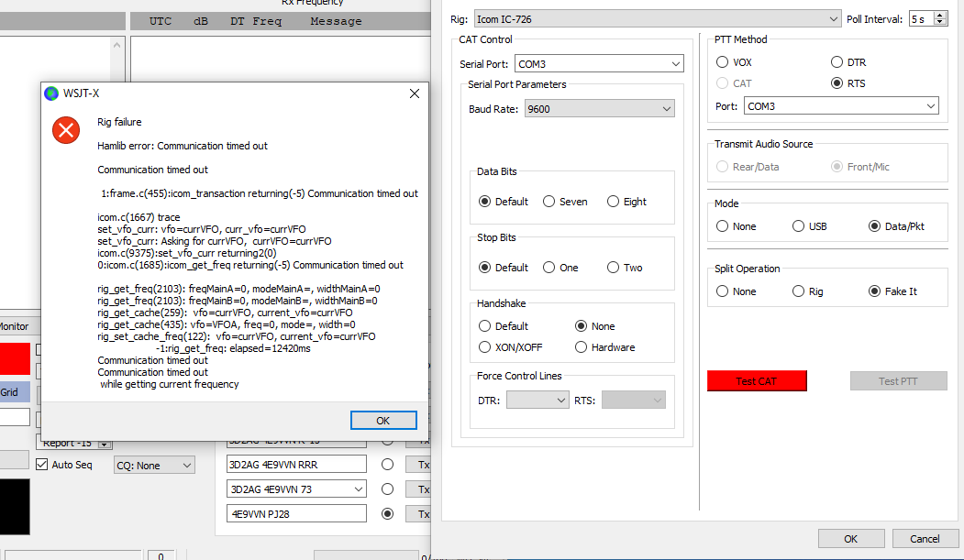Click scroll up arrow in left decode pane

[x=117, y=45]
